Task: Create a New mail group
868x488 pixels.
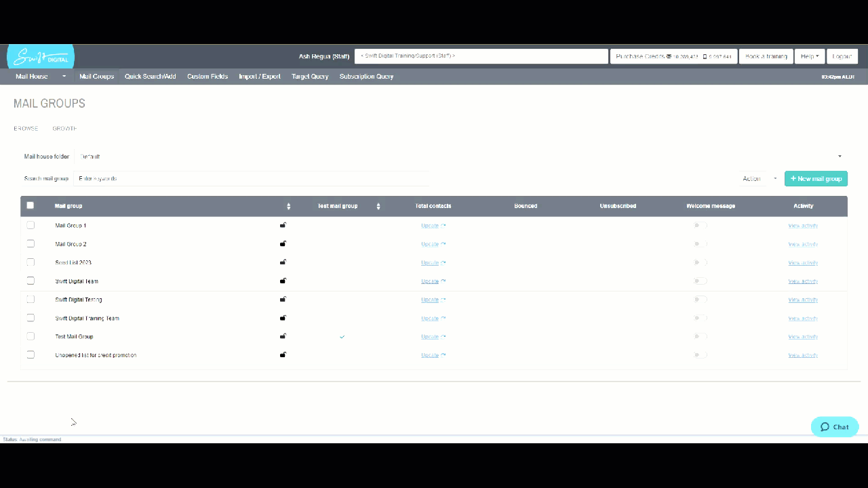Action: tap(816, 178)
